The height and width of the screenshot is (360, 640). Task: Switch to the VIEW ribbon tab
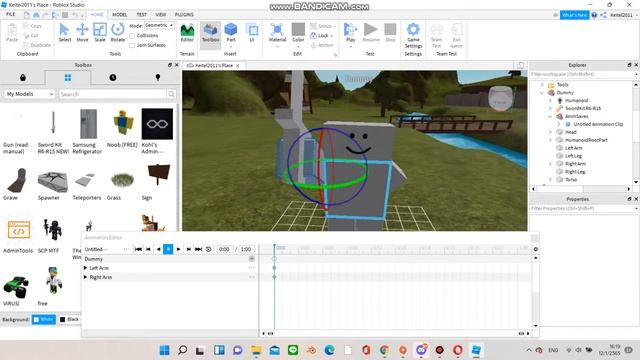pyautogui.click(x=161, y=14)
